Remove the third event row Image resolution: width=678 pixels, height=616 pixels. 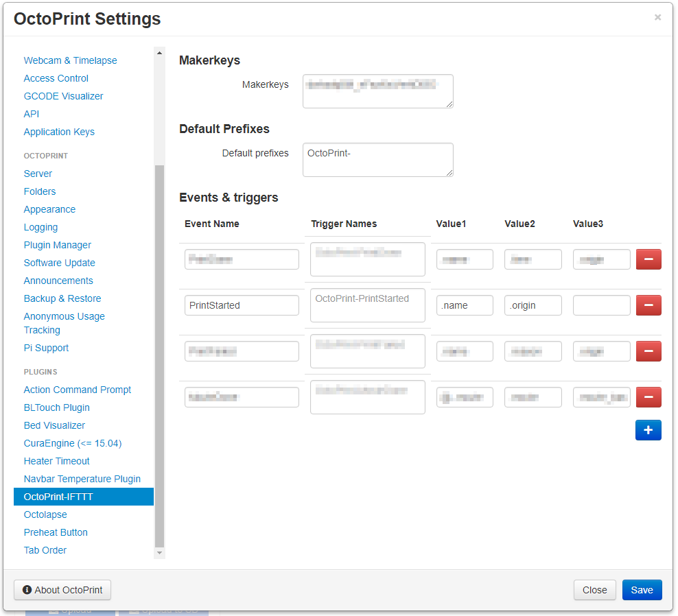coord(648,351)
